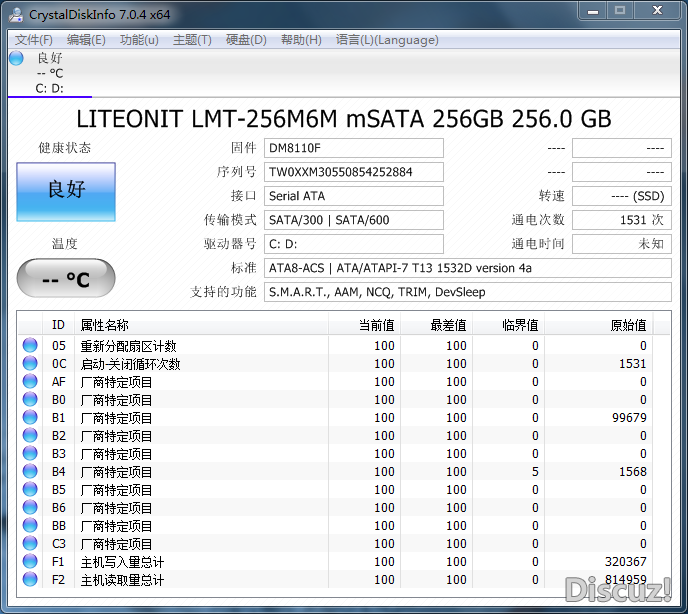
Task: Click the 良好 health status button
Action: (66, 192)
